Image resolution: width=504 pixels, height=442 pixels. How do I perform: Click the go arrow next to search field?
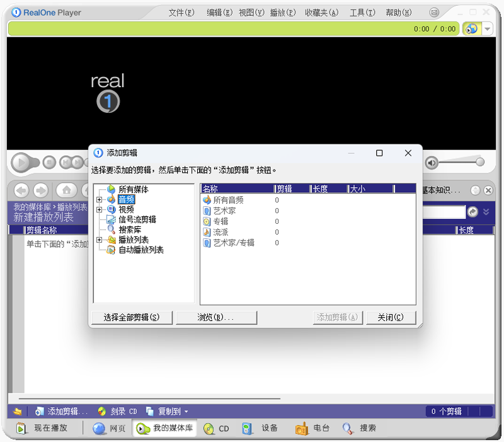pos(472,212)
